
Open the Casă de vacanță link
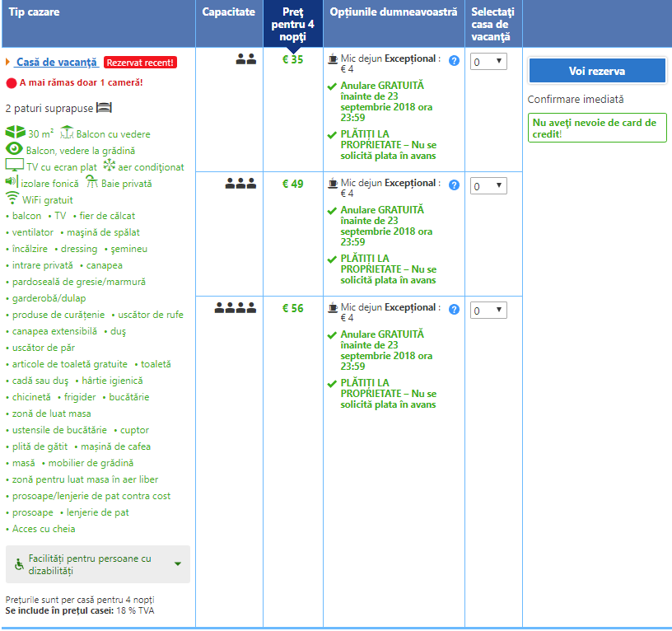(56, 63)
